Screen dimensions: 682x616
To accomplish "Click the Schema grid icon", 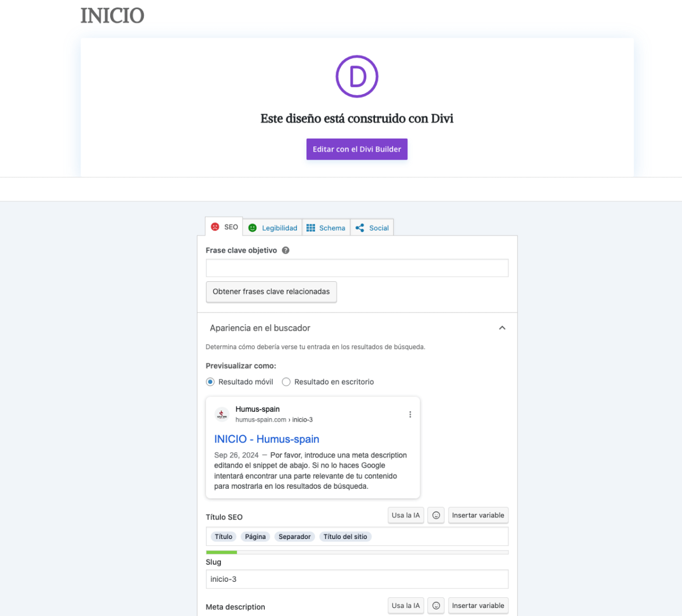I will [310, 228].
